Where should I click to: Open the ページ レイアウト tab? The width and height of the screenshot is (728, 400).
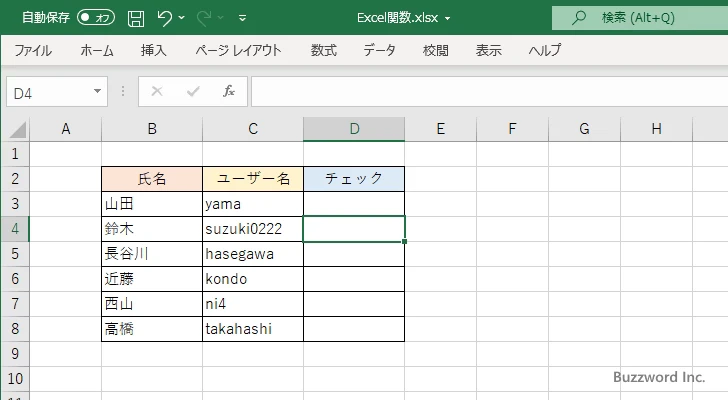238,50
